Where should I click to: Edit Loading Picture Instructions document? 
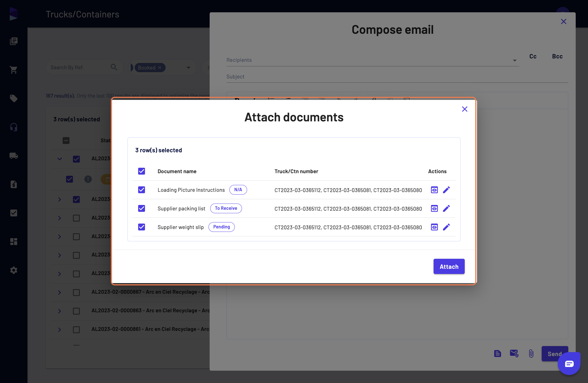click(446, 190)
